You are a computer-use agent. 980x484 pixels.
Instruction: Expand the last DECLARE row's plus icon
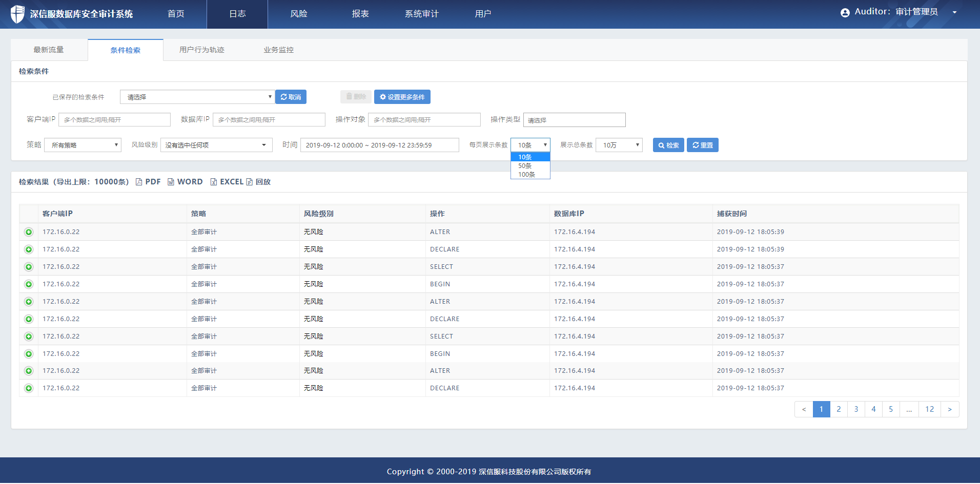pos(29,389)
